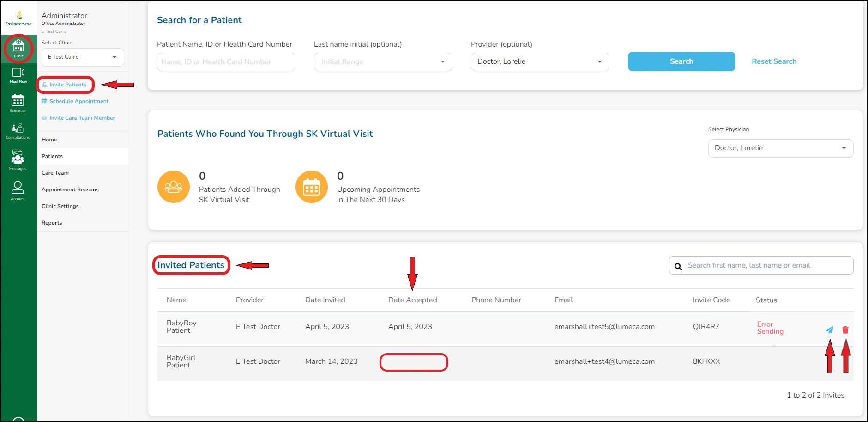Expand the Select Clinic dropdown
The height and width of the screenshot is (422, 868).
[x=83, y=57]
